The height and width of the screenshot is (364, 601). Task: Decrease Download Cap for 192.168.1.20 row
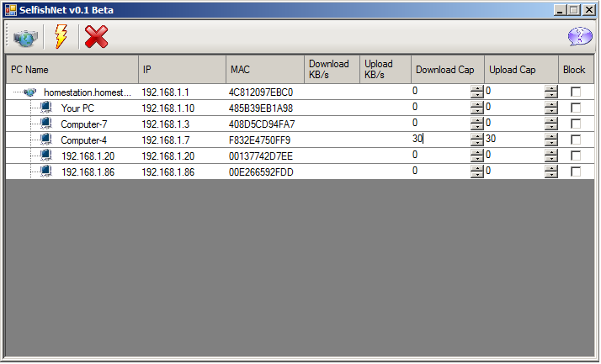477,159
